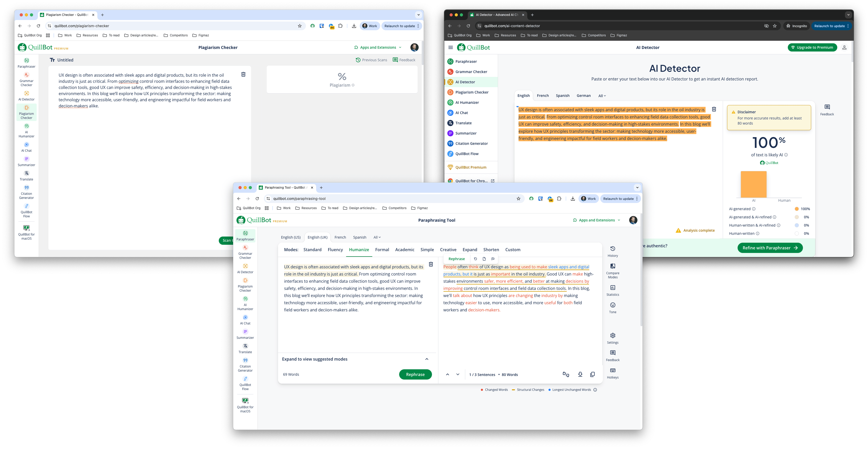Viewport: 868px width, 449px height.
Task: Expand the All languages dropdown in the AI Detector
Action: click(602, 96)
